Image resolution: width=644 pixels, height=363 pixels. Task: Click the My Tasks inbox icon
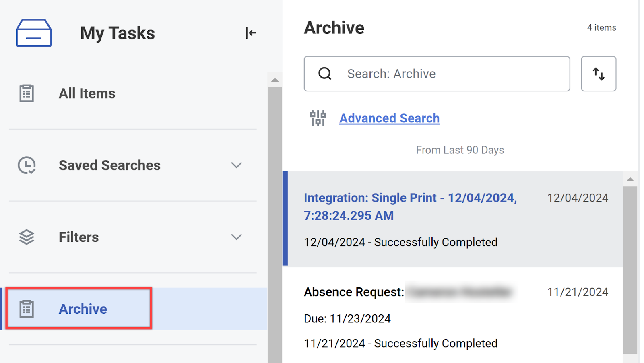click(x=33, y=33)
